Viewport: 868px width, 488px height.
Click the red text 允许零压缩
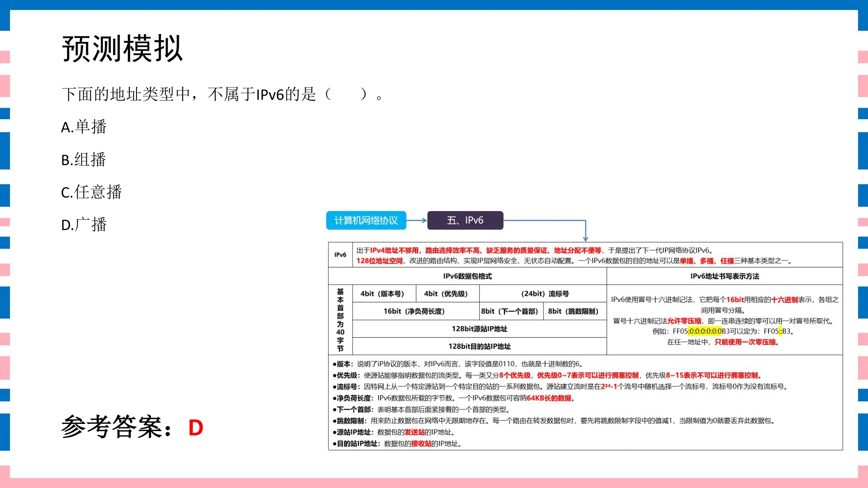click(684, 321)
